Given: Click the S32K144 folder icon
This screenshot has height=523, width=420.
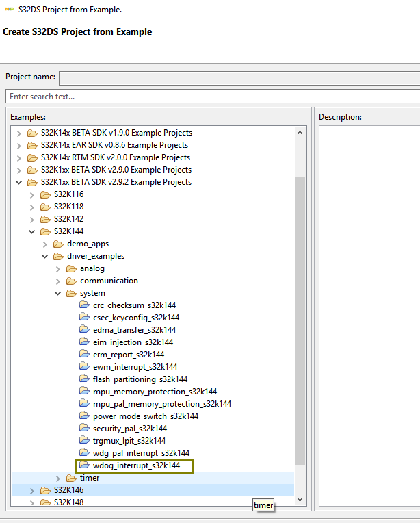Looking at the screenshot, I should (45, 232).
